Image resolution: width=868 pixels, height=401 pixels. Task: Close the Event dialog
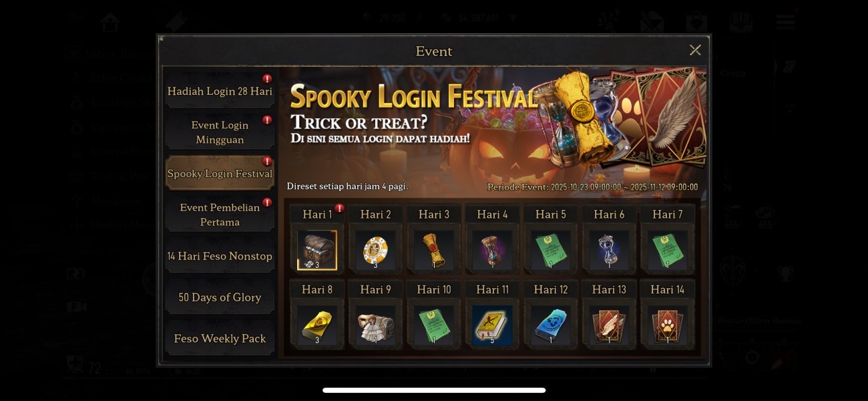click(695, 50)
